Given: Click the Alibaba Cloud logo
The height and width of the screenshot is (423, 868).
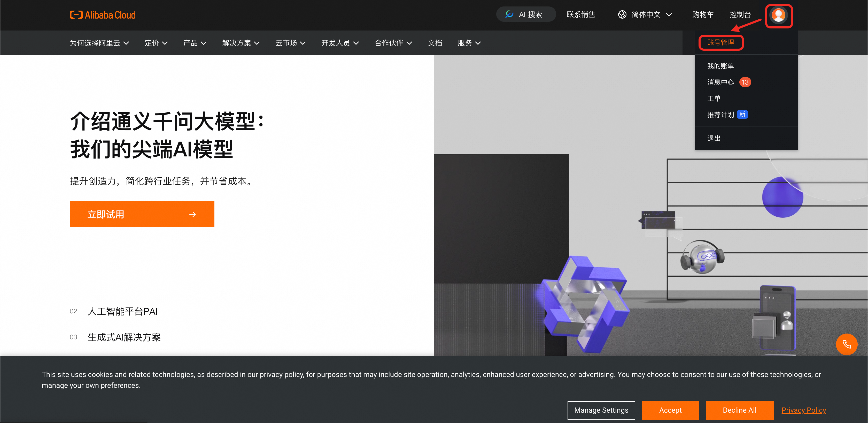Looking at the screenshot, I should click(103, 15).
